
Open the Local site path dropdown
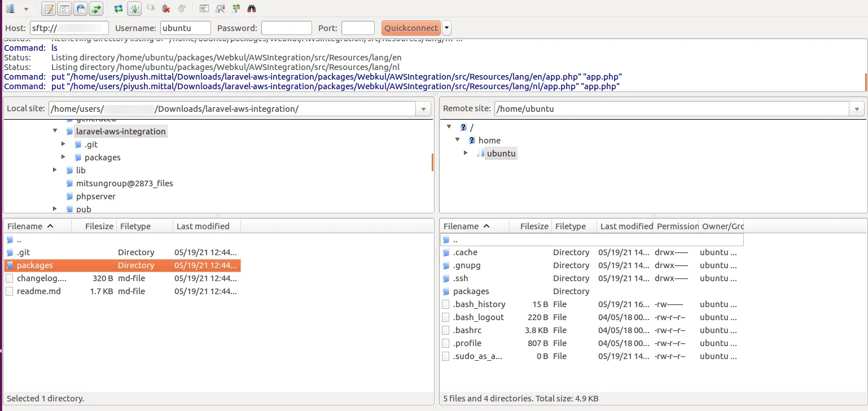[x=423, y=109]
